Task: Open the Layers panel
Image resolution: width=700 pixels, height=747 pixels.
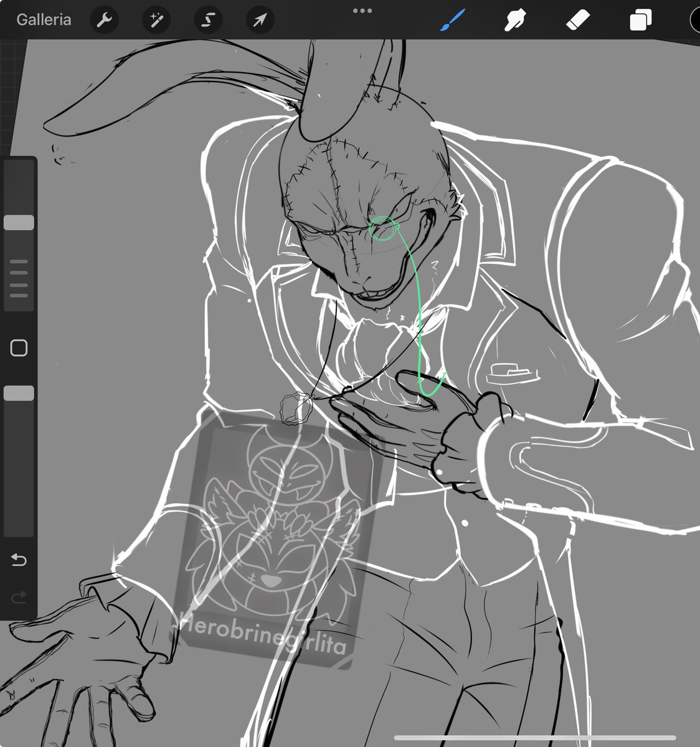Action: coord(640,20)
